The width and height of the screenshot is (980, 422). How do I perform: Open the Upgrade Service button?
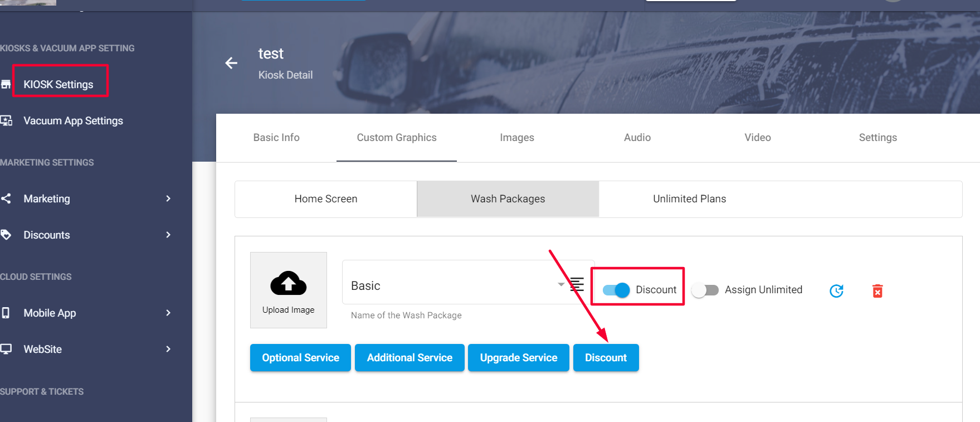coord(518,358)
